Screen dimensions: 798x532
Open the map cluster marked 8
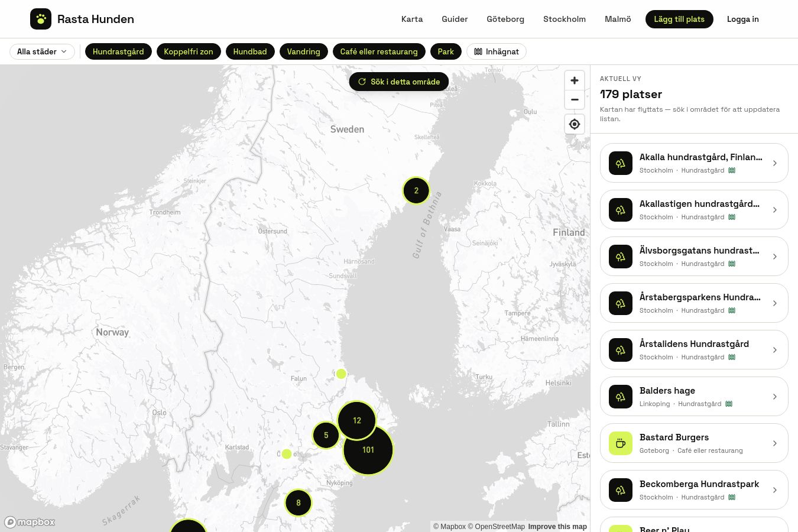point(299,503)
